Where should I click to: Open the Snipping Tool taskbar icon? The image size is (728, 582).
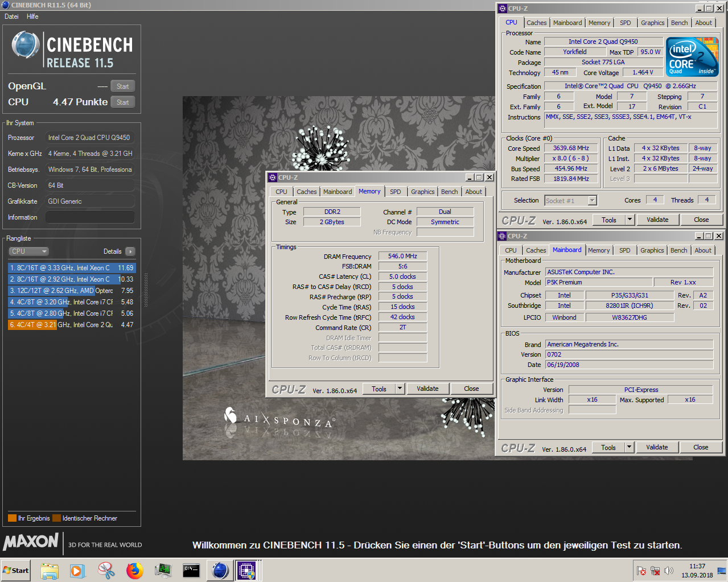coord(106,571)
